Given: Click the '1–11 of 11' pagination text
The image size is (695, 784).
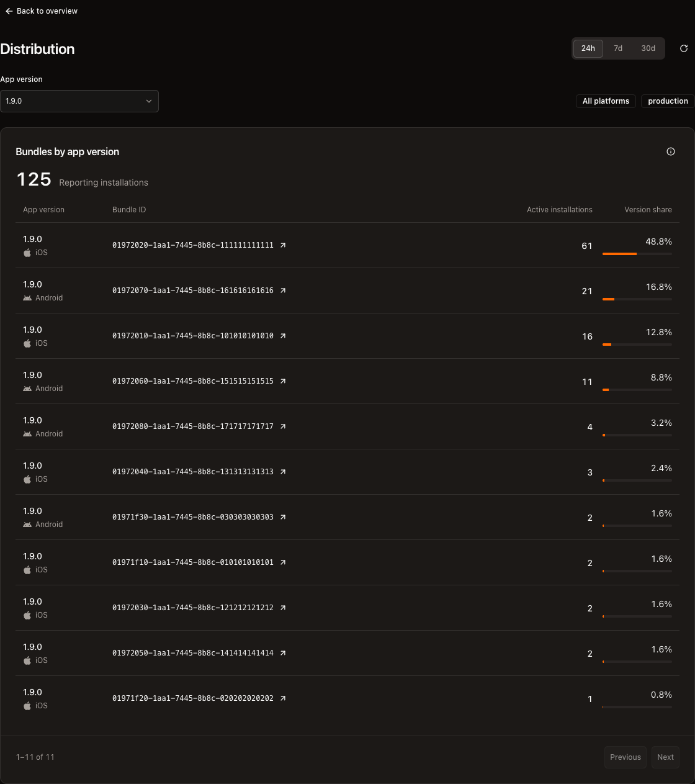Looking at the screenshot, I should pyautogui.click(x=35, y=757).
